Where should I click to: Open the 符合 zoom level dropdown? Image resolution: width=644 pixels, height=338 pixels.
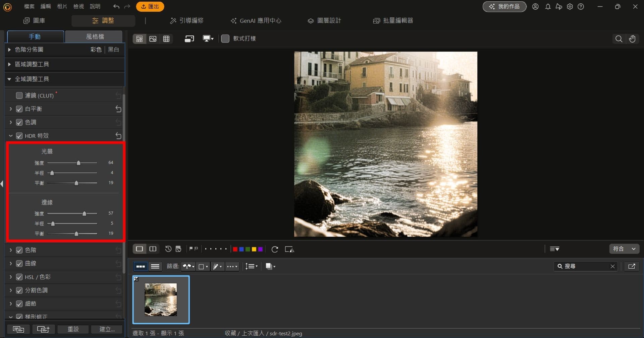[624, 249]
